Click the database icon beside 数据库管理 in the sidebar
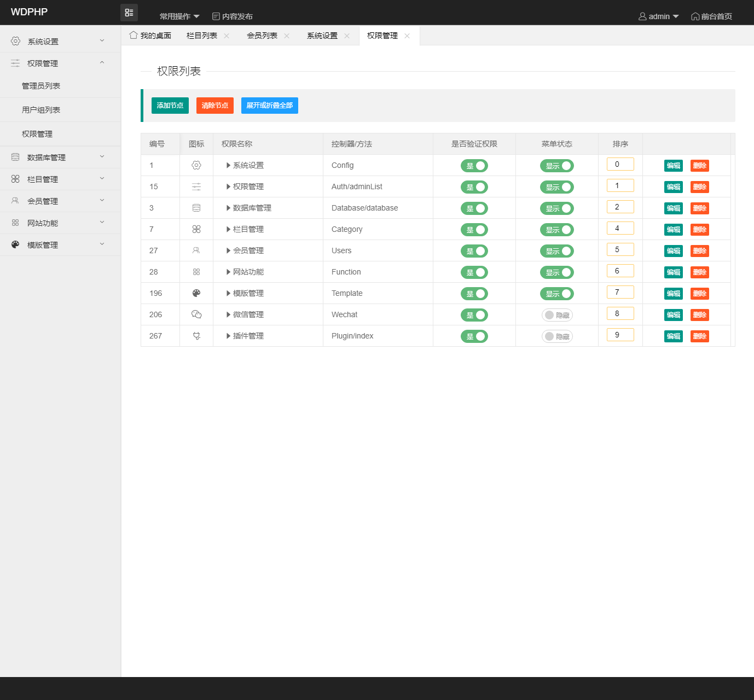This screenshot has width=754, height=700. (15, 157)
